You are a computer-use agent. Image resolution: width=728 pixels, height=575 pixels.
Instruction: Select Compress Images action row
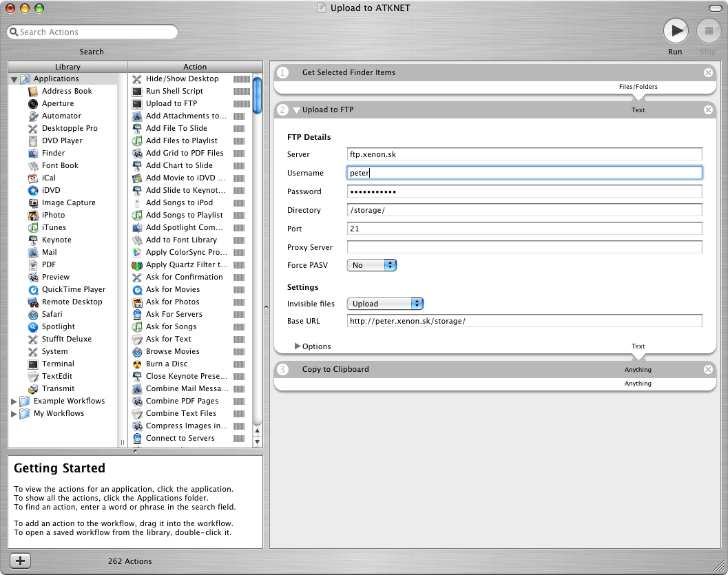pos(190,426)
